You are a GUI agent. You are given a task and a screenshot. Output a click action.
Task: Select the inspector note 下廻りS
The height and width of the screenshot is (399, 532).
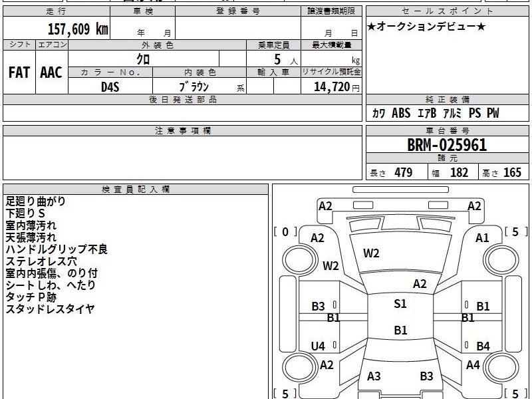[25, 213]
